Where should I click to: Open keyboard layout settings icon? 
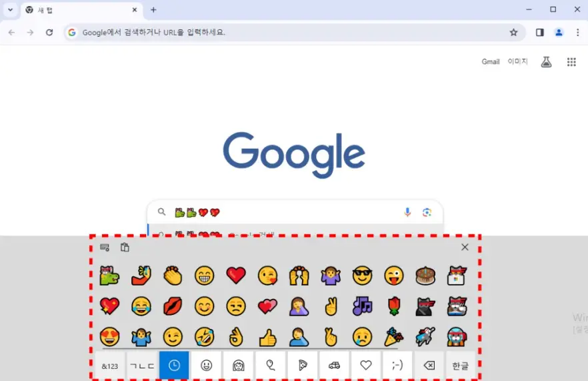[105, 248]
